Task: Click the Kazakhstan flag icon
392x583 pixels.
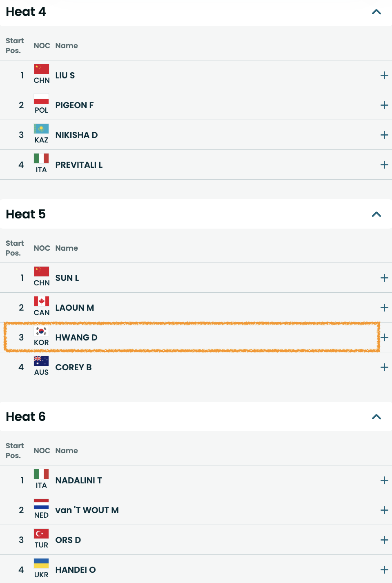Action: (x=41, y=129)
